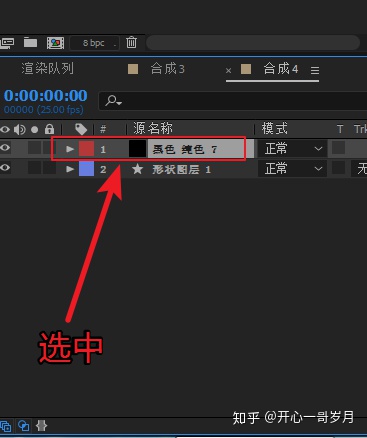Toggle lock switch for 形状图层 1
Image resolution: width=367 pixels, height=438 pixels.
[x=49, y=168]
